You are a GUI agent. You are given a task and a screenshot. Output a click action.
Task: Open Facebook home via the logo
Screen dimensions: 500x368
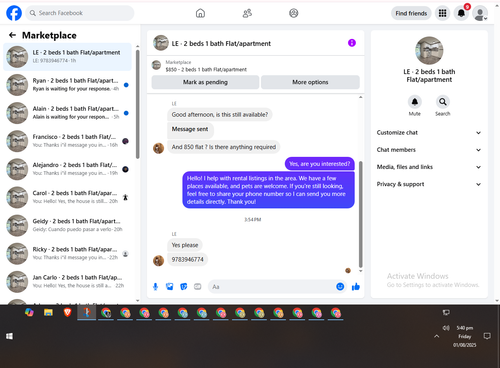coord(14,13)
